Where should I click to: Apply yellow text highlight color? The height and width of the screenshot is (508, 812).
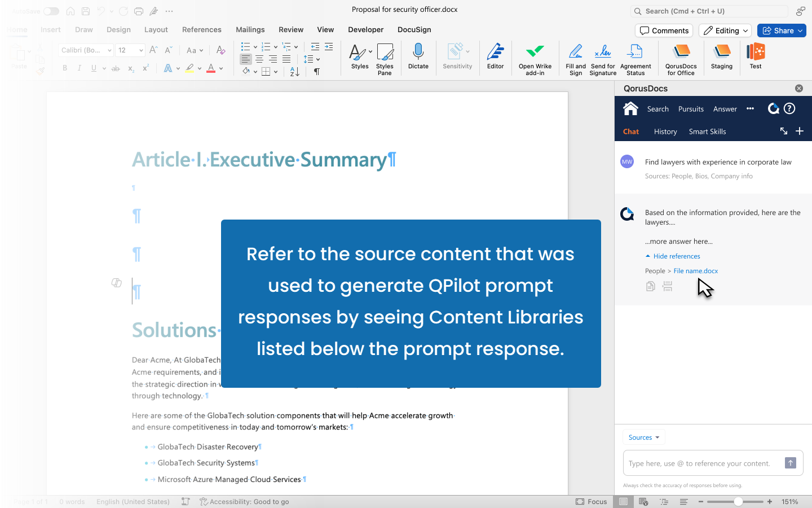(189, 68)
